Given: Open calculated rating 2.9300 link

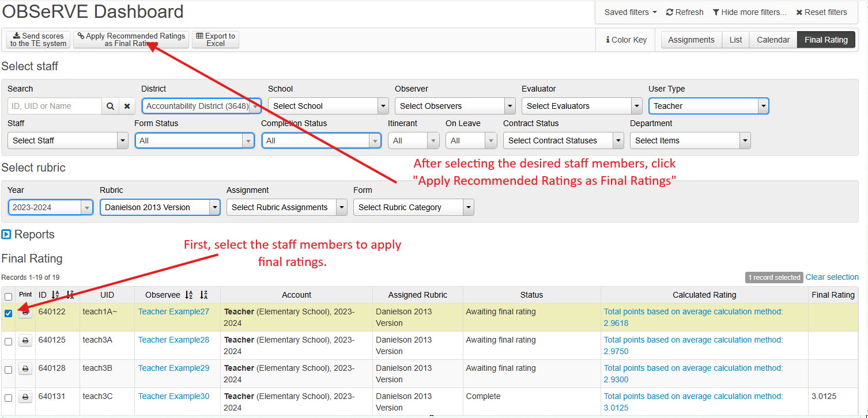Looking at the screenshot, I should coord(693,374).
